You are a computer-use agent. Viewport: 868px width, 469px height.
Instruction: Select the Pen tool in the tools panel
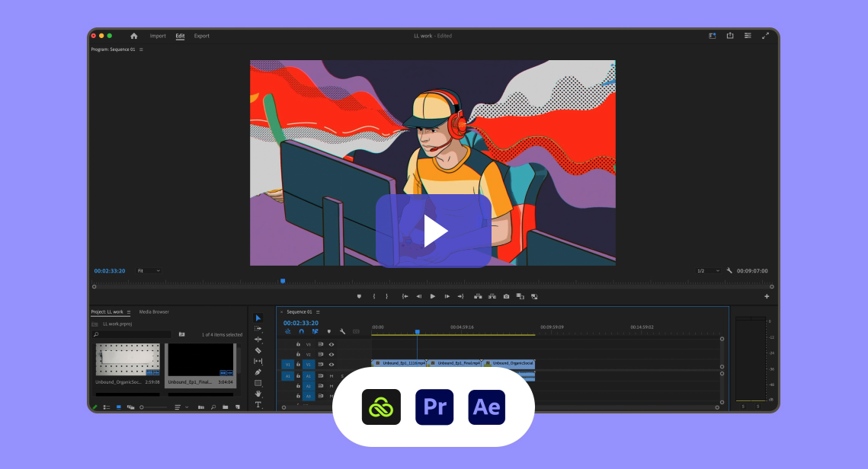point(258,372)
